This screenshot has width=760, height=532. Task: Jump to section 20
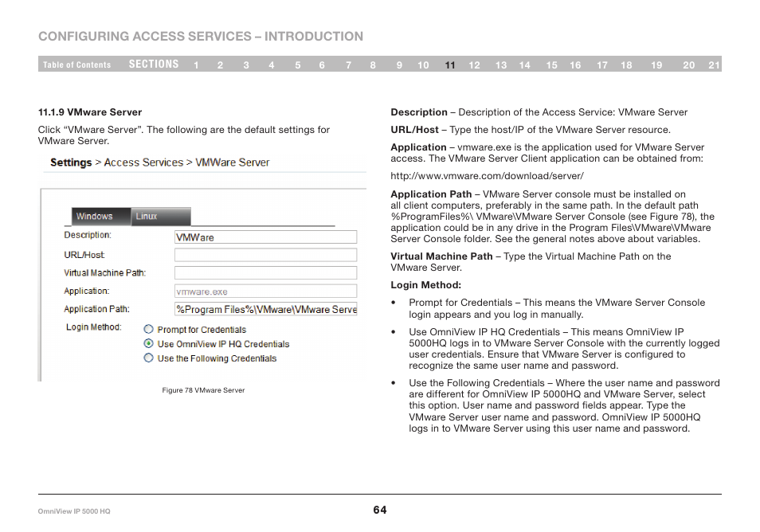tap(689, 65)
